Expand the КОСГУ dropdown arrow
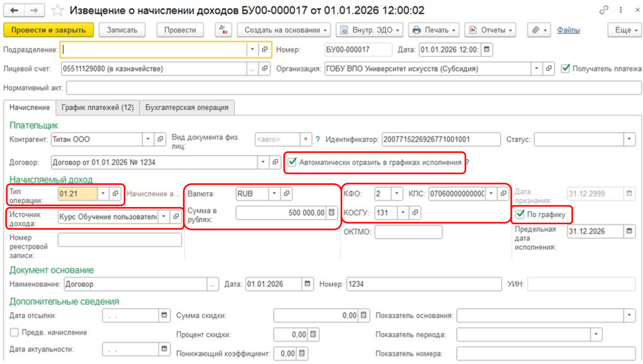 [403, 213]
